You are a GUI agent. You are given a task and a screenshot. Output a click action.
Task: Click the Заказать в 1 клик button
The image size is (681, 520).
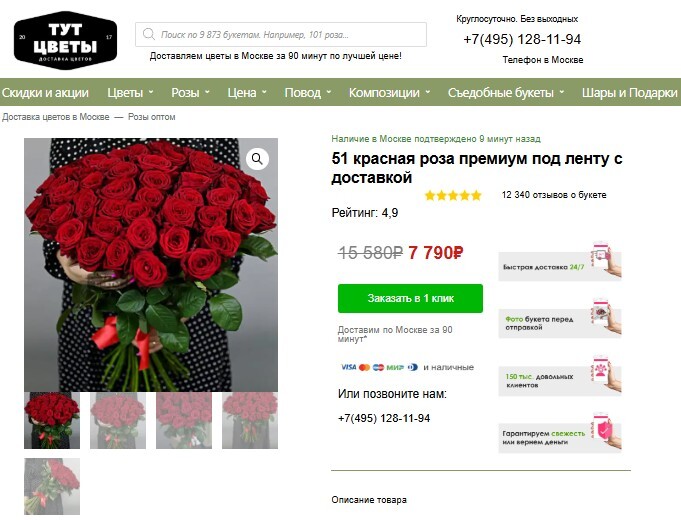[x=410, y=298]
